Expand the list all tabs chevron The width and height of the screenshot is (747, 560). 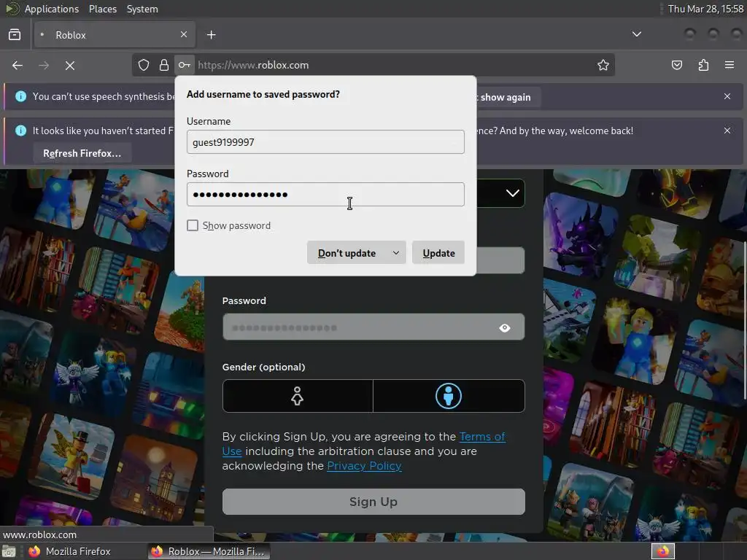(636, 34)
